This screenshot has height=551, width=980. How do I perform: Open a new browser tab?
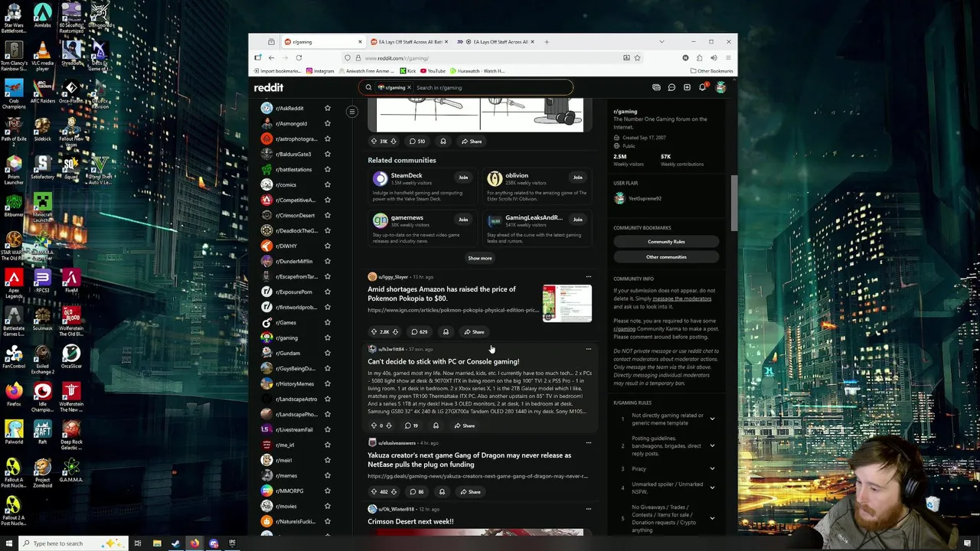pyautogui.click(x=547, y=42)
